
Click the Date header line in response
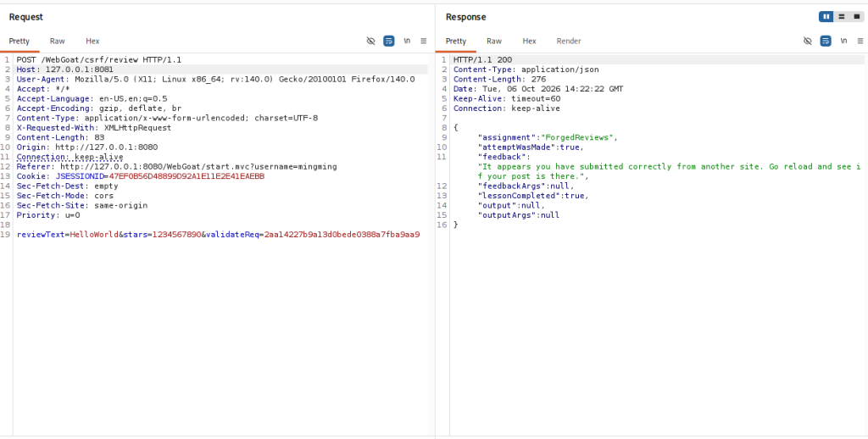pos(538,89)
